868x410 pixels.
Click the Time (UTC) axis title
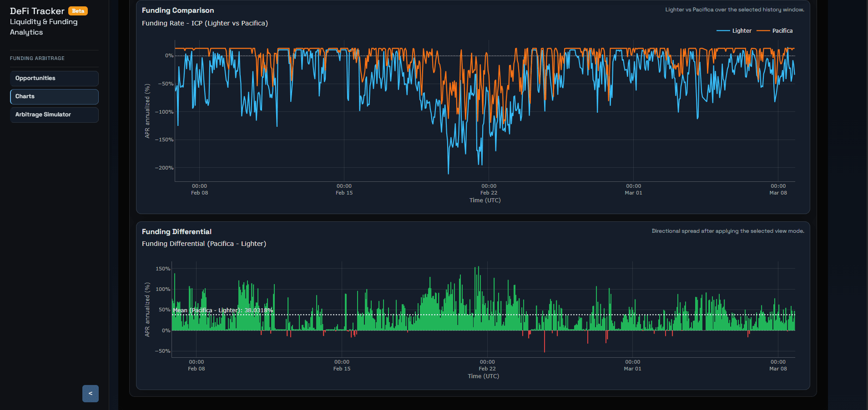click(484, 200)
